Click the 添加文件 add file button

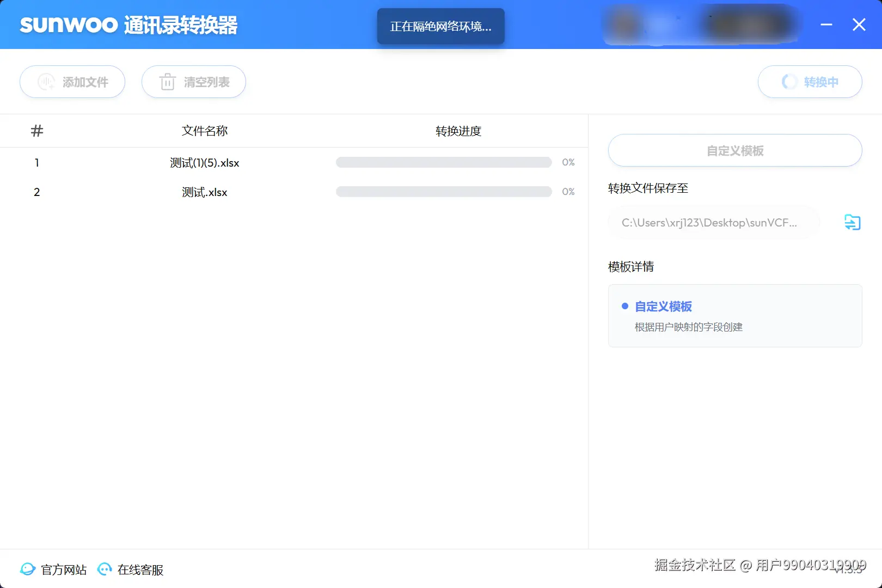[x=72, y=82]
